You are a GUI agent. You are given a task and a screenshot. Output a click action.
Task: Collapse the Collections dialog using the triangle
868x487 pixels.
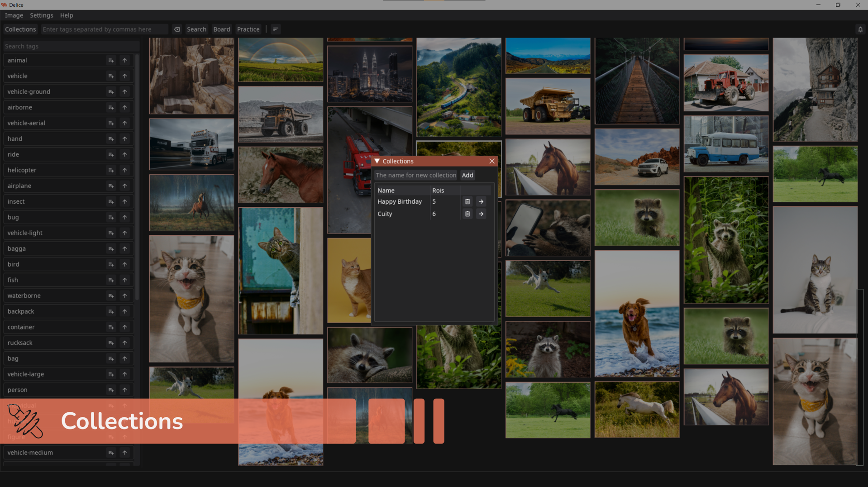click(x=377, y=161)
